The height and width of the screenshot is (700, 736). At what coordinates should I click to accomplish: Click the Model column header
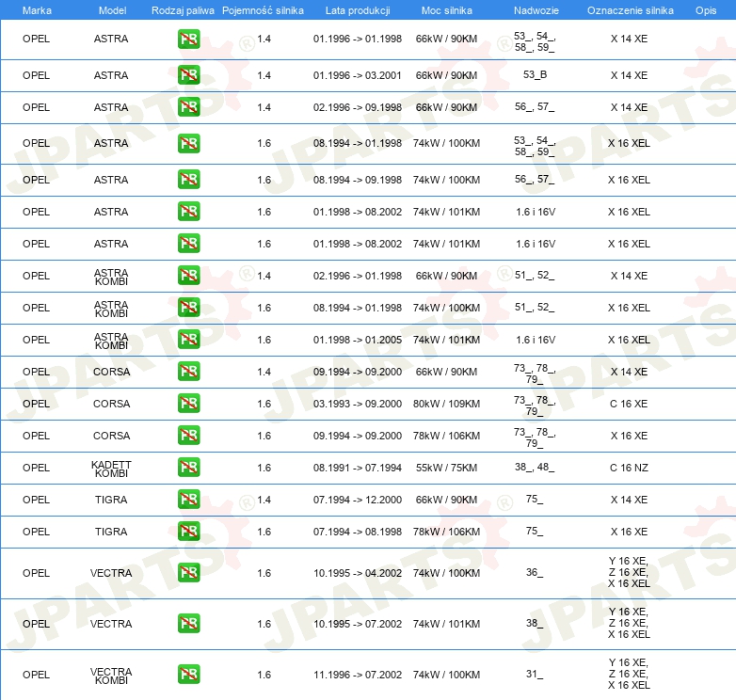(112, 10)
